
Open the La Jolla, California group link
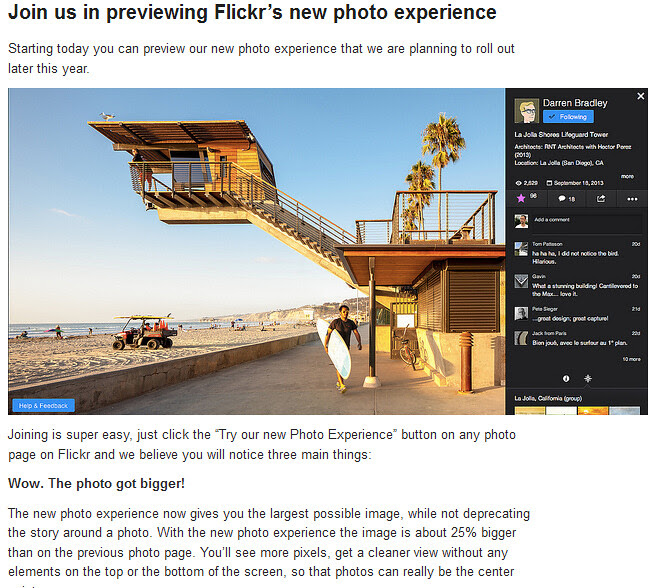point(548,398)
